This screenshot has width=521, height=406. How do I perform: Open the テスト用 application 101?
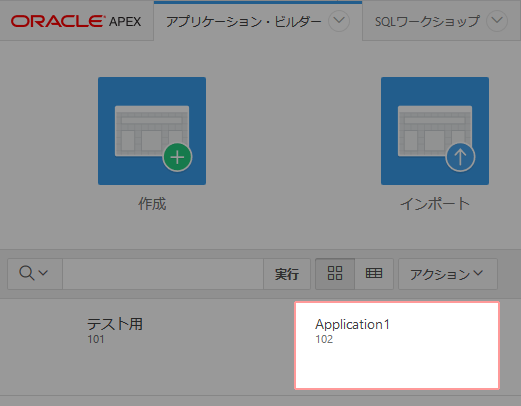click(x=115, y=330)
